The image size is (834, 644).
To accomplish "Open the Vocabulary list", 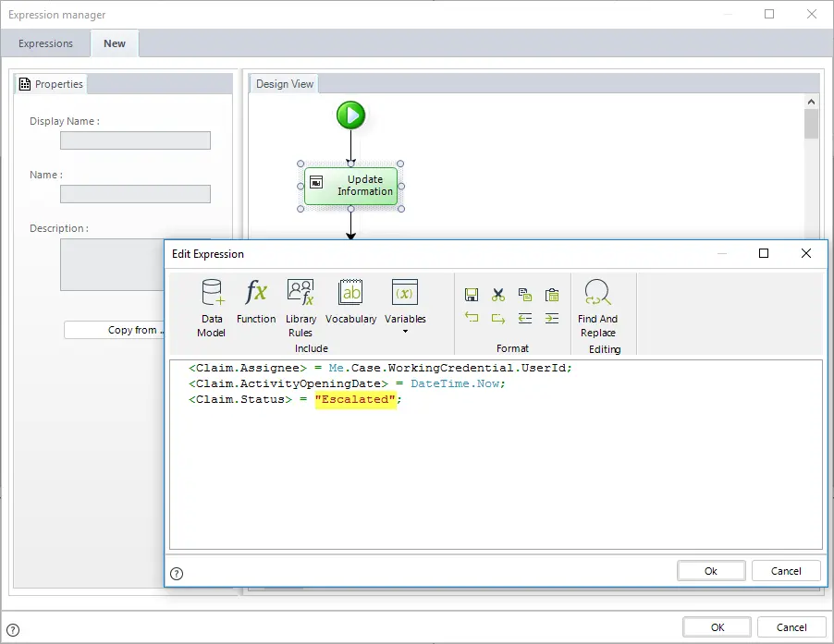I will click(350, 301).
